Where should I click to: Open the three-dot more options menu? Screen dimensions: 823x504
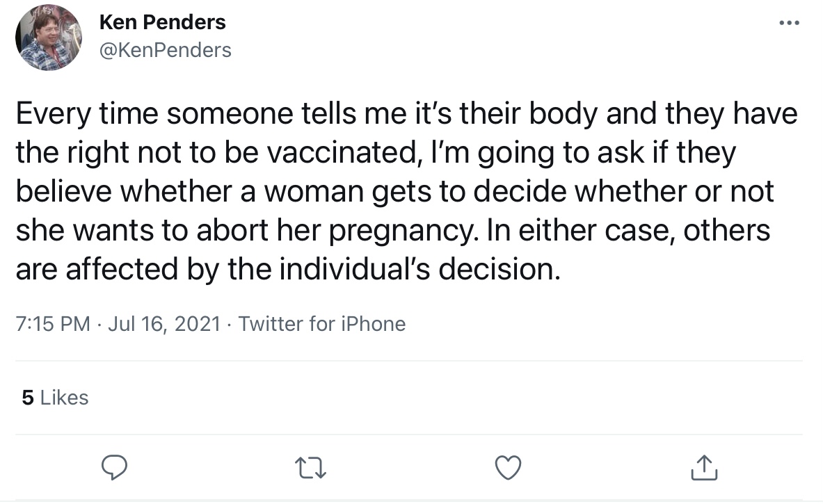[x=789, y=22]
